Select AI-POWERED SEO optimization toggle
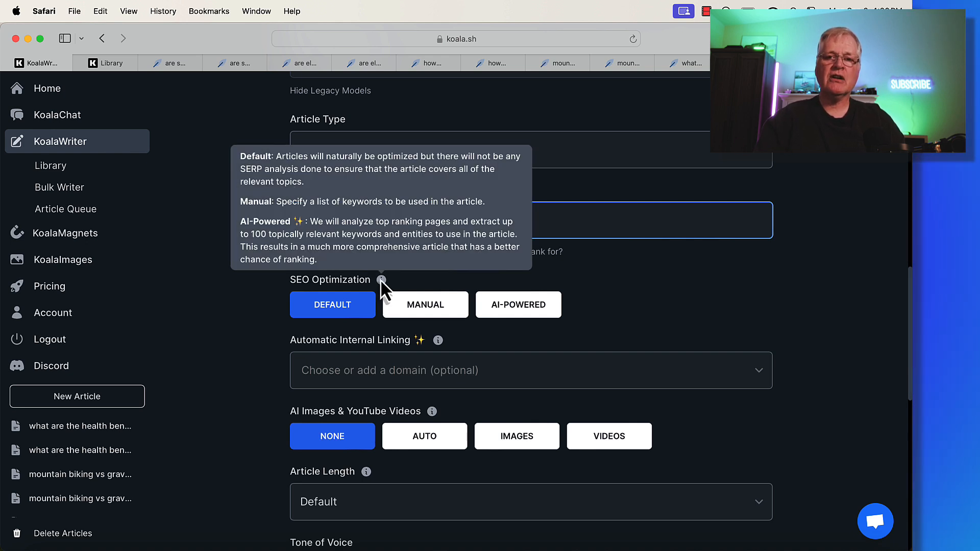The height and width of the screenshot is (551, 980). (518, 305)
